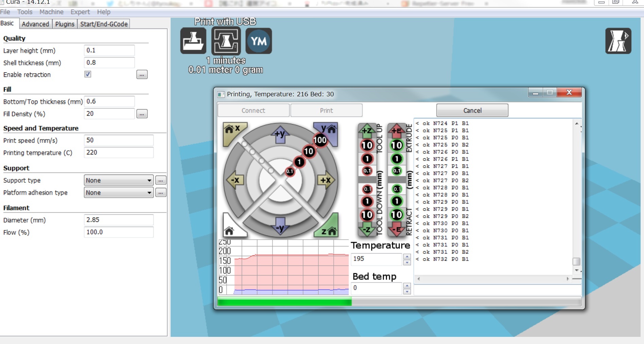Decrease the Bed temp spinner value
This screenshot has height=344, width=644.
coord(407,292)
